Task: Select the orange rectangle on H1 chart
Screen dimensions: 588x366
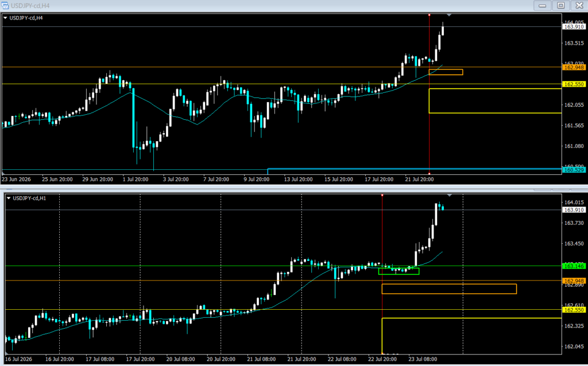Action: click(x=449, y=289)
